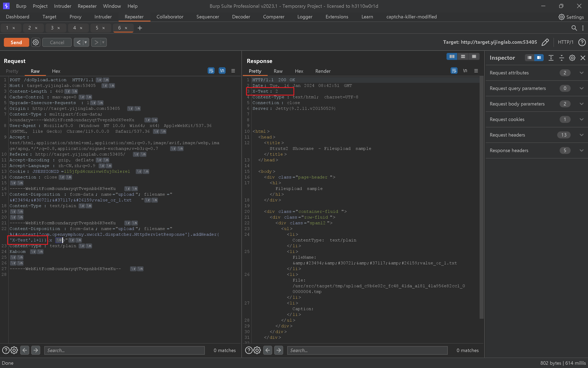Edit target with pencil icon
Image resolution: width=588 pixels, height=368 pixels.
pos(545,42)
